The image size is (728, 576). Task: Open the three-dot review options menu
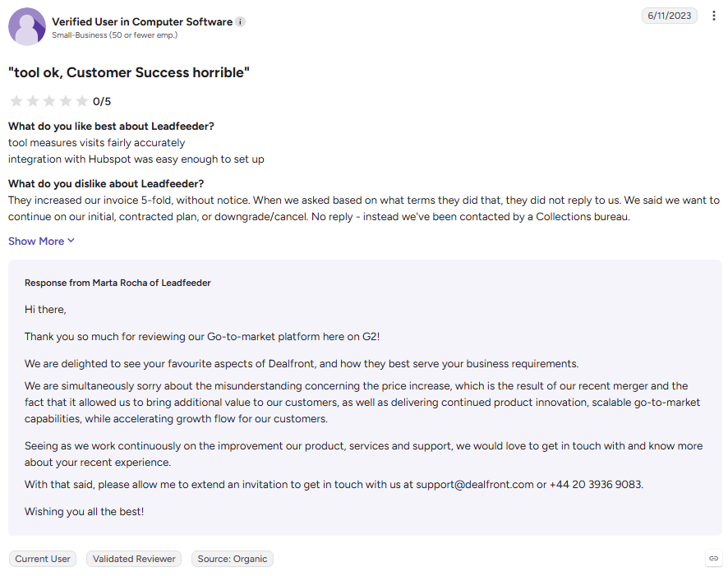(x=713, y=16)
